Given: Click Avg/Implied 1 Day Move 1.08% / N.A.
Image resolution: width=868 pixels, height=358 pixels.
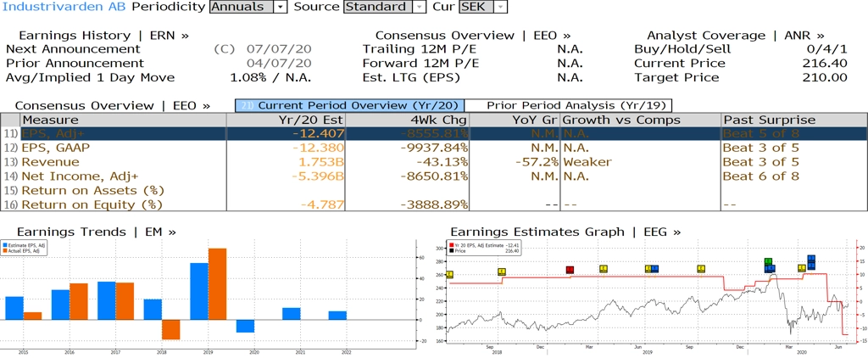Looking at the screenshot, I should click(x=270, y=77).
